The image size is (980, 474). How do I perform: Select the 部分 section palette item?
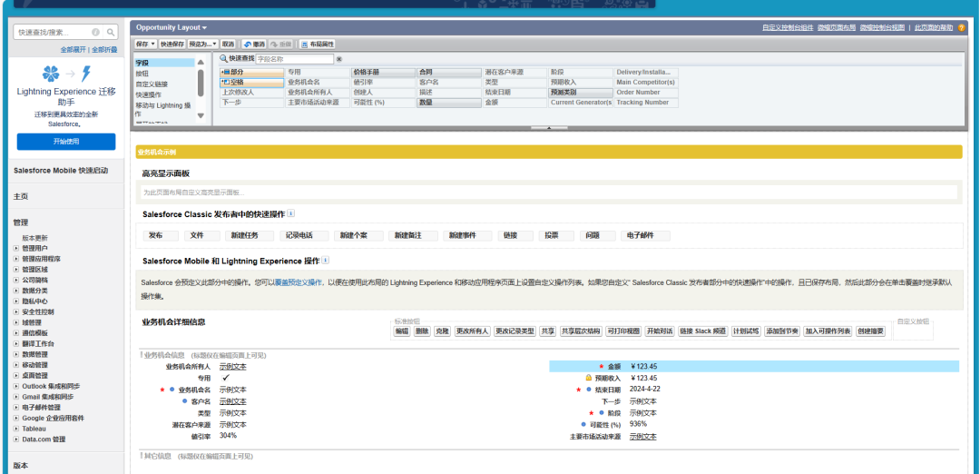pyautogui.click(x=252, y=73)
